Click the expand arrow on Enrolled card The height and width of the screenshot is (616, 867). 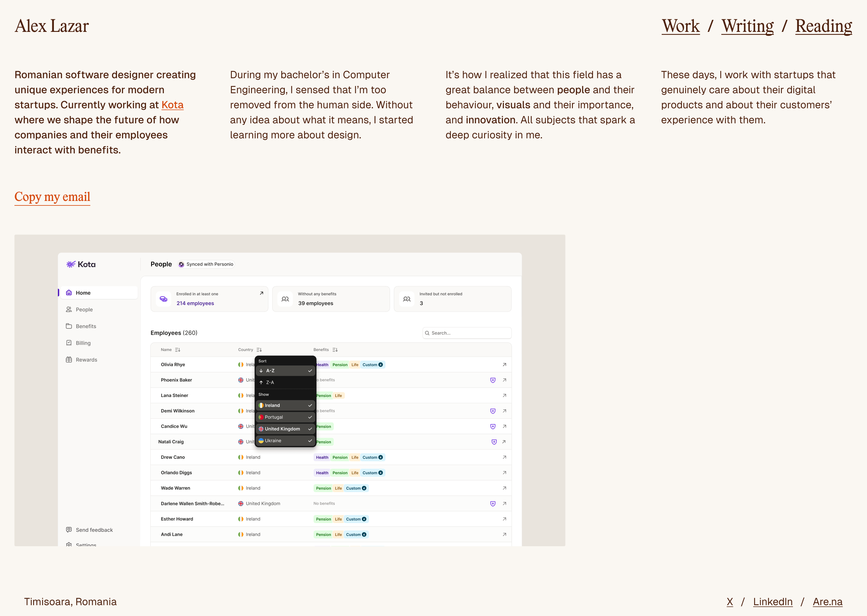[262, 293]
